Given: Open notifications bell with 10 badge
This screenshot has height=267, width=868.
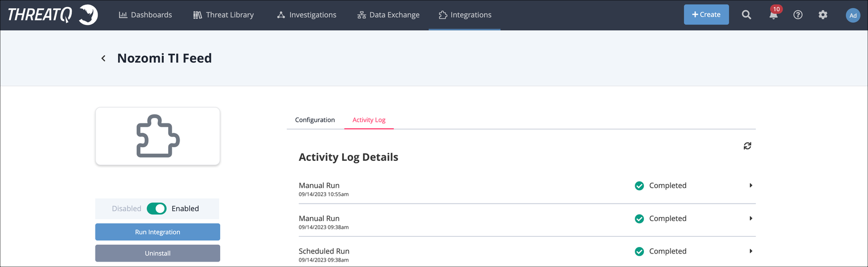Looking at the screenshot, I should (774, 14).
